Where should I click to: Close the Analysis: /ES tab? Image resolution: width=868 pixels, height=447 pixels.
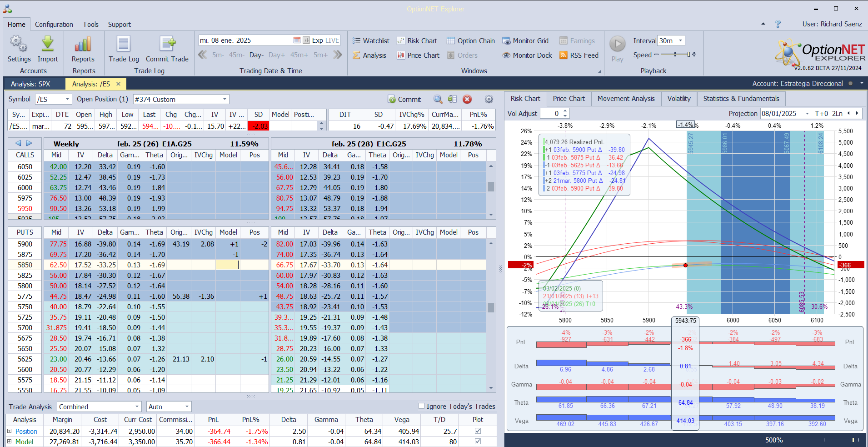pyautogui.click(x=119, y=84)
